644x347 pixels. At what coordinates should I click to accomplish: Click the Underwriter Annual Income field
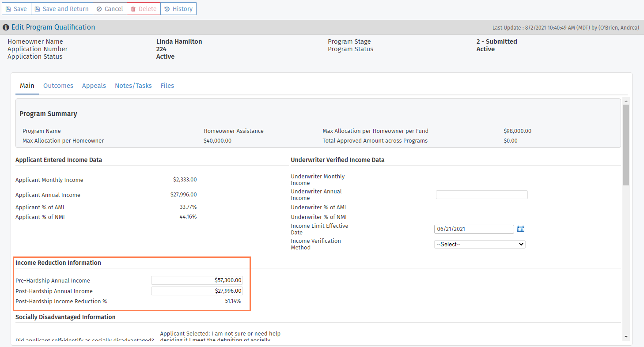481,195
